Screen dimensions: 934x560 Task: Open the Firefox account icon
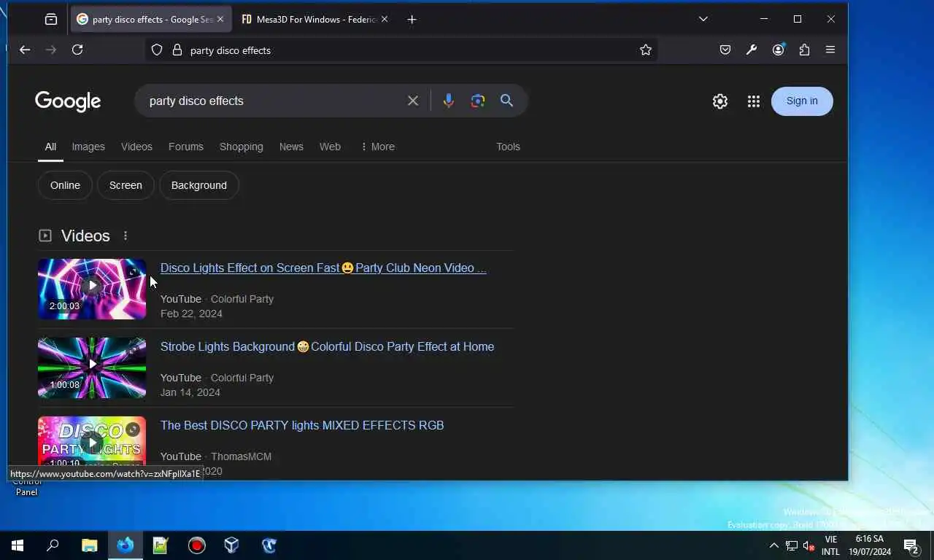tap(779, 50)
